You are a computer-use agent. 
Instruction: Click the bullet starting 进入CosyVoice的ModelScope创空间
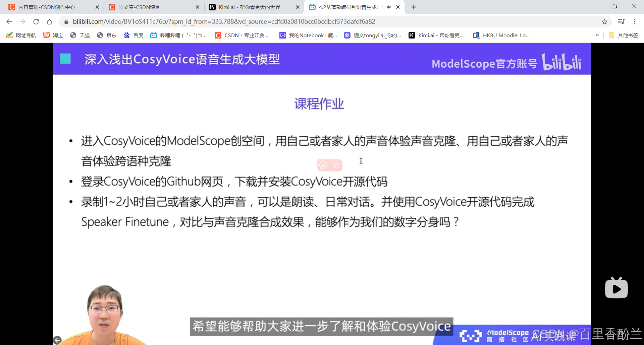[324, 151]
